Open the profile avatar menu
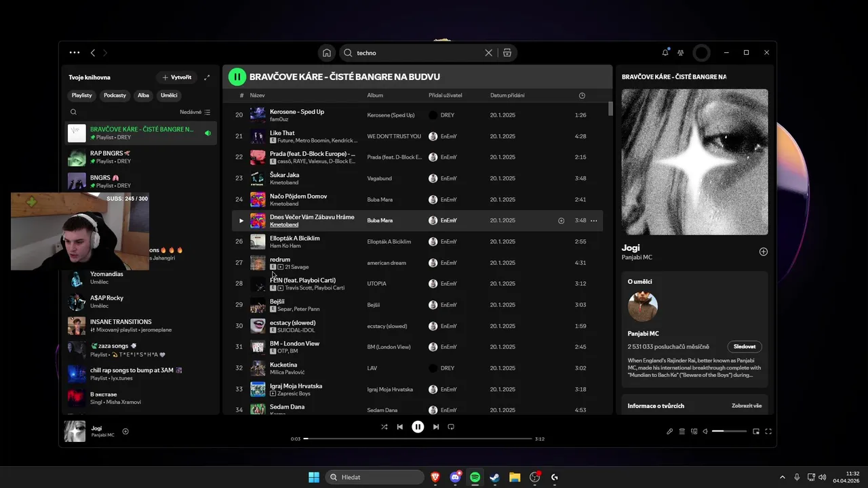This screenshot has height=488, width=868. [x=702, y=52]
